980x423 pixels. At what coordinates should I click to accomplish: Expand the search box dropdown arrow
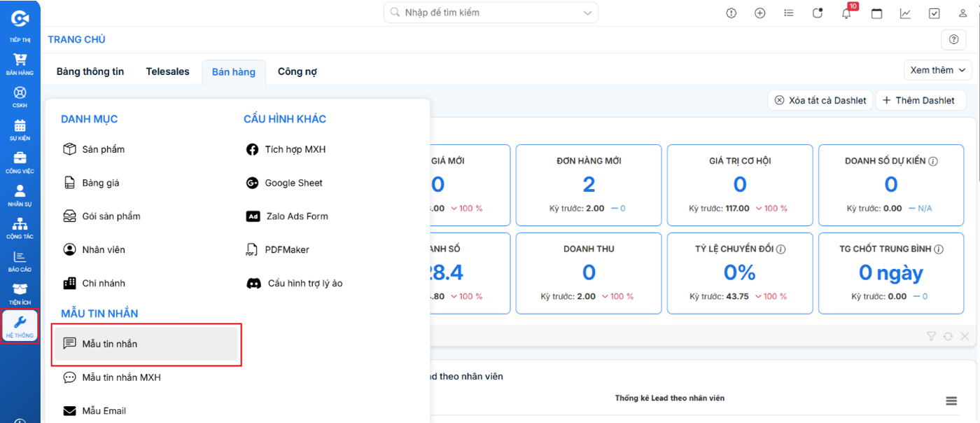(587, 13)
